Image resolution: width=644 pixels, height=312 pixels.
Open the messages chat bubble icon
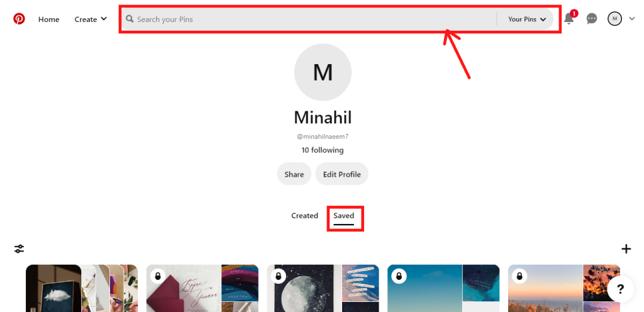pyautogui.click(x=592, y=19)
